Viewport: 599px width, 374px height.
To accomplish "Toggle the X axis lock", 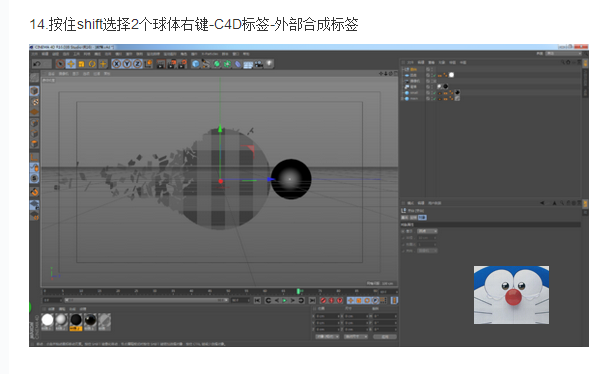I will click(117, 64).
